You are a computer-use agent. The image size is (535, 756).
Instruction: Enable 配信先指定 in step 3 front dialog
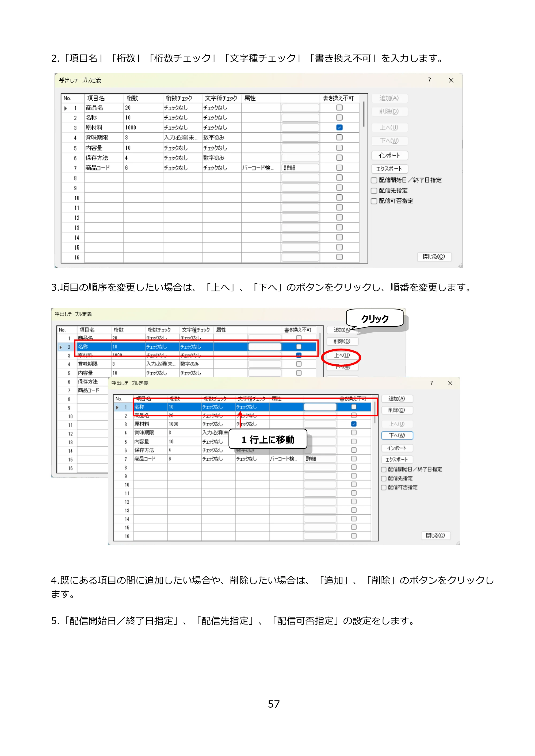coord(383,479)
